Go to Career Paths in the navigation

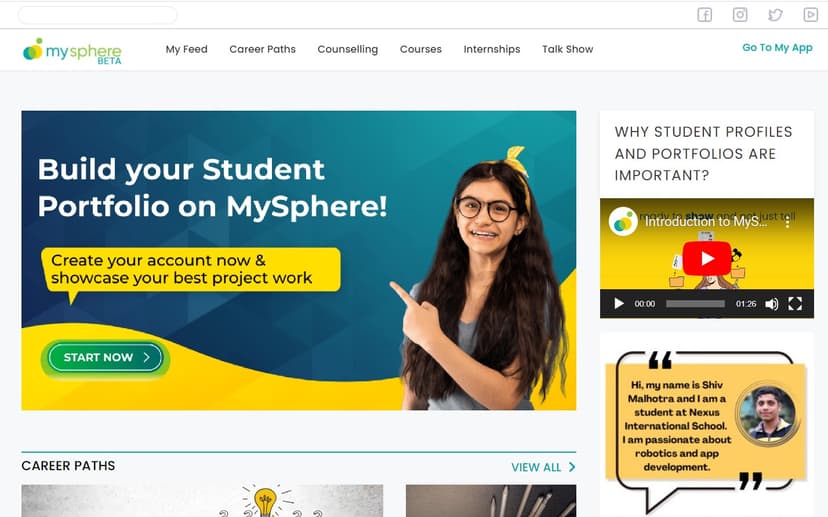point(262,49)
